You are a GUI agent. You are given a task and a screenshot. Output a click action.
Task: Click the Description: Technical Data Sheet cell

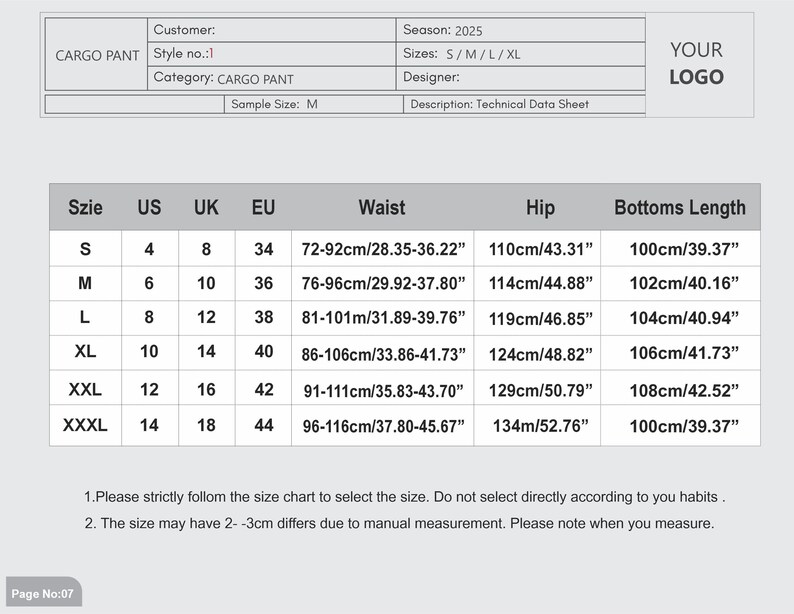(525, 104)
